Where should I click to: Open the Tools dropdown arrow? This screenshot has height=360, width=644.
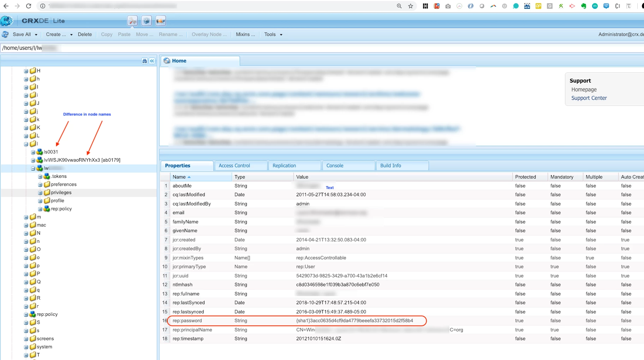(281, 35)
